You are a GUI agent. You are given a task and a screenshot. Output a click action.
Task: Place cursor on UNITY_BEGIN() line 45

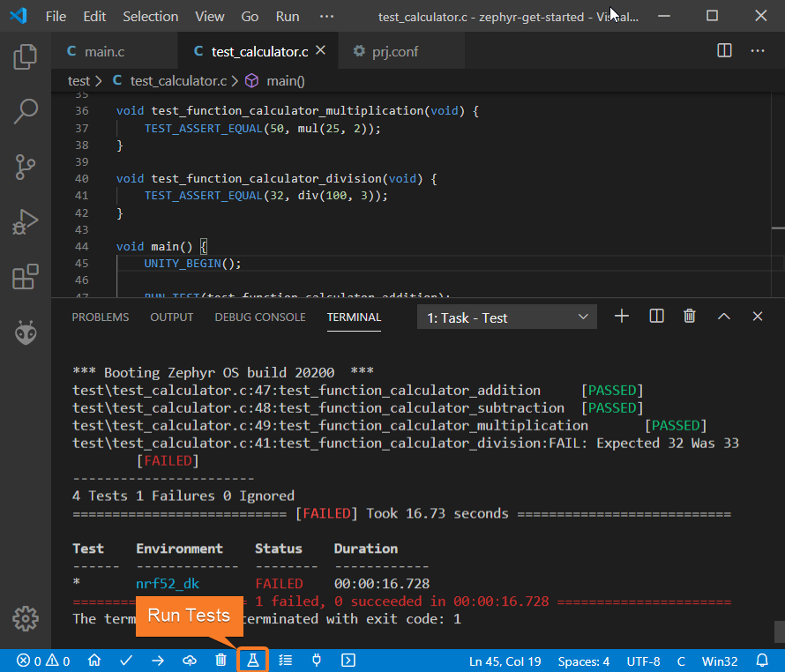tap(193, 264)
